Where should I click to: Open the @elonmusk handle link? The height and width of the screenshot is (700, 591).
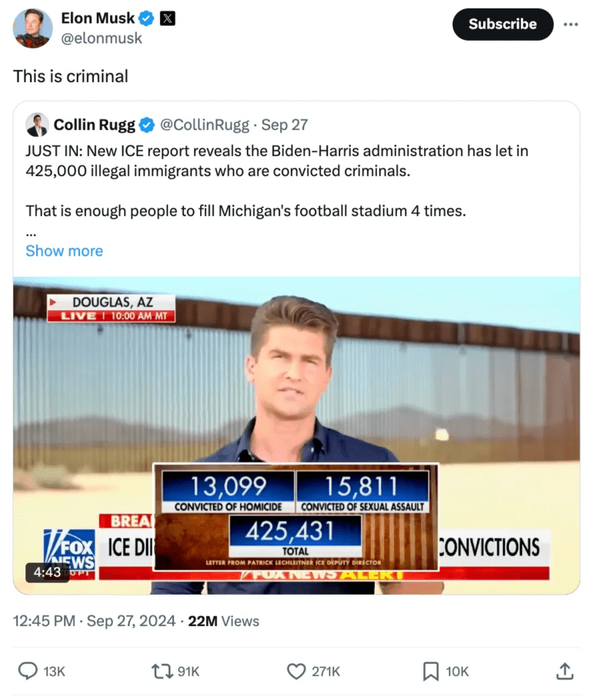(x=102, y=38)
